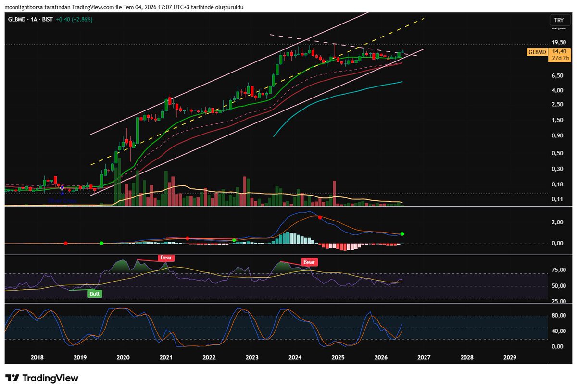Image resolution: width=577 pixels, height=392 pixels.
Task: Click the 0,11 price axis value
Action: click(x=558, y=199)
